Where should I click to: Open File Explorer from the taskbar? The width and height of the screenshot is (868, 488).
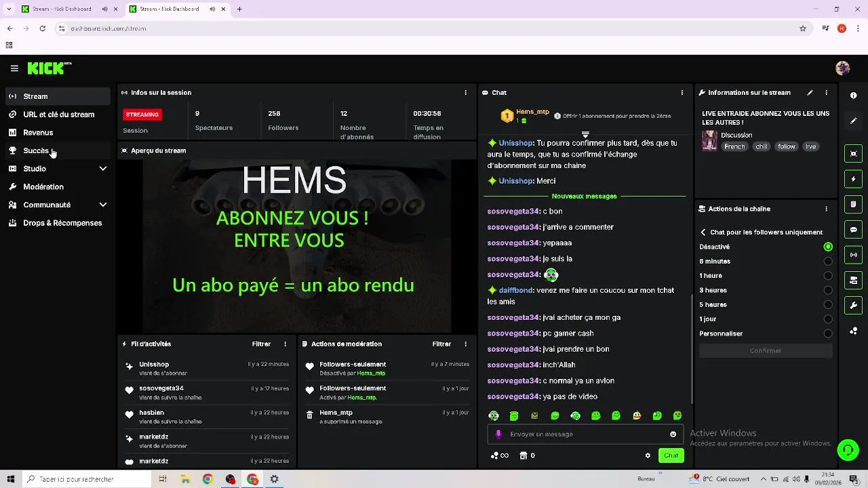(x=185, y=479)
